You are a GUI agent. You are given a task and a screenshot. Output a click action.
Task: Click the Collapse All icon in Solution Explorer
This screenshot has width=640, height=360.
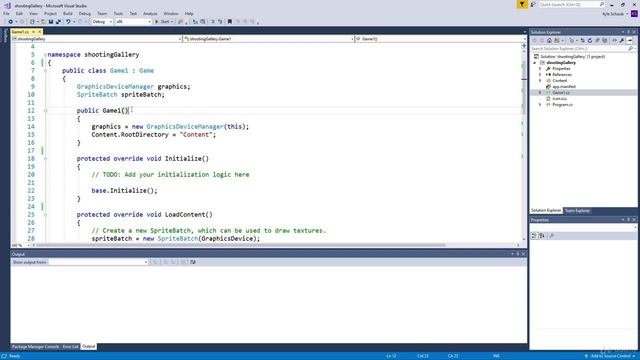click(597, 40)
